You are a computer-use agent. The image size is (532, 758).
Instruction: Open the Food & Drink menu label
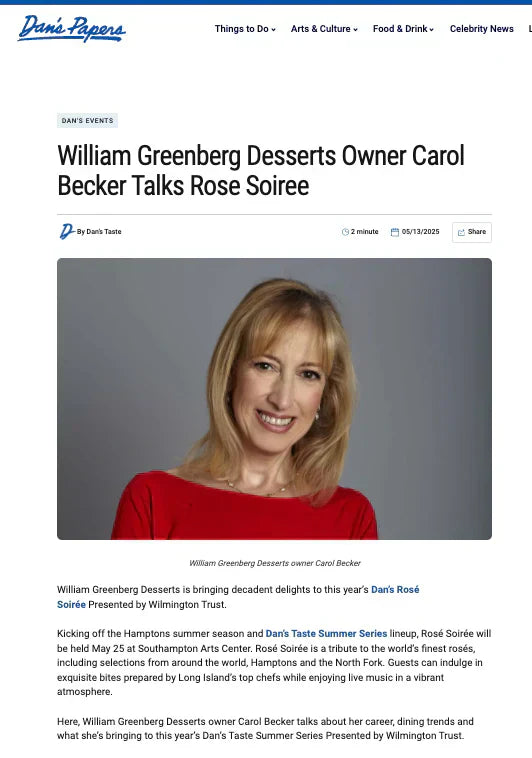[x=400, y=29]
